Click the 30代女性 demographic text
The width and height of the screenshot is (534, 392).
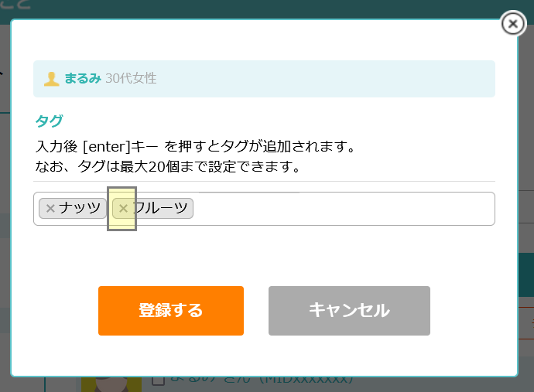click(x=131, y=79)
